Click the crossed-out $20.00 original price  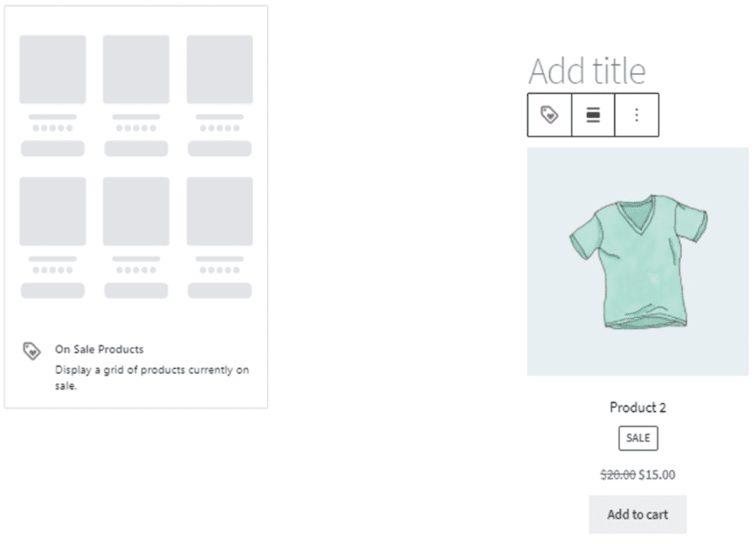click(x=618, y=475)
